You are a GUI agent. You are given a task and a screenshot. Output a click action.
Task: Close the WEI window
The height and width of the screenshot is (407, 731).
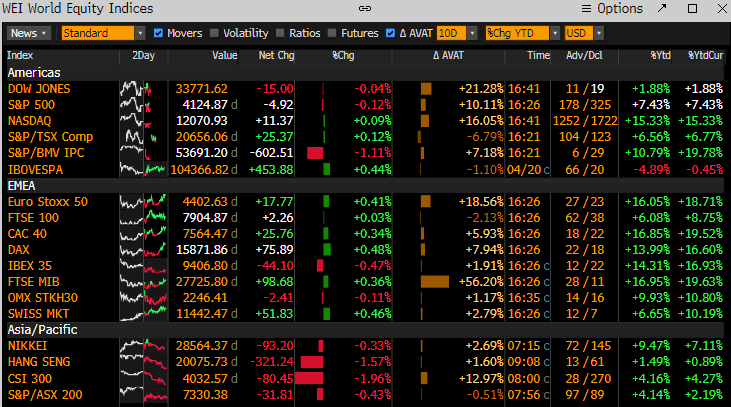[x=722, y=8]
